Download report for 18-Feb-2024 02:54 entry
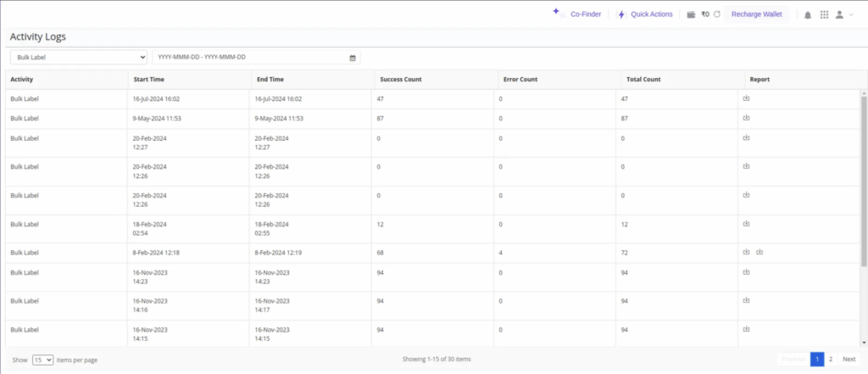Image resolution: width=868 pixels, height=374 pixels. coord(747,223)
